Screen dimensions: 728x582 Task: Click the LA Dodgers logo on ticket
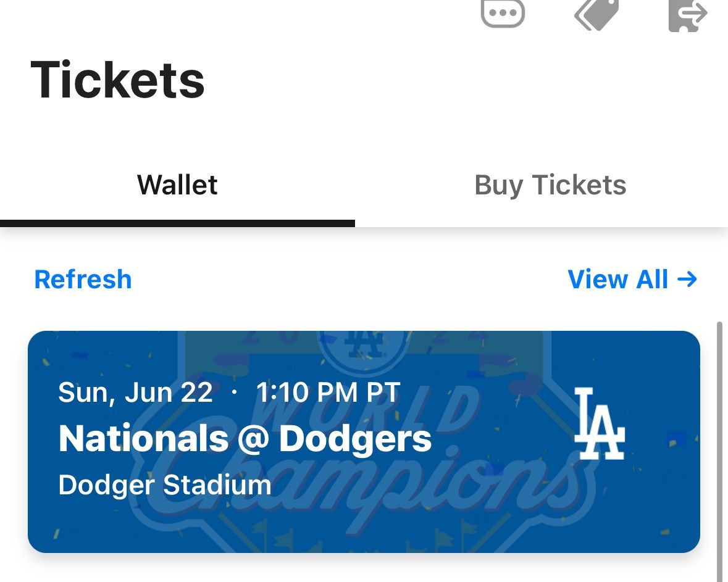click(x=599, y=423)
